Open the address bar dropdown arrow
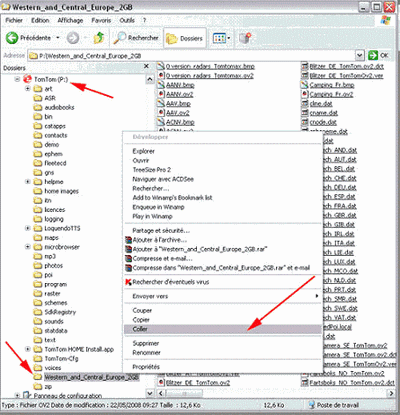This screenshot has width=400, height=415. 359,55
